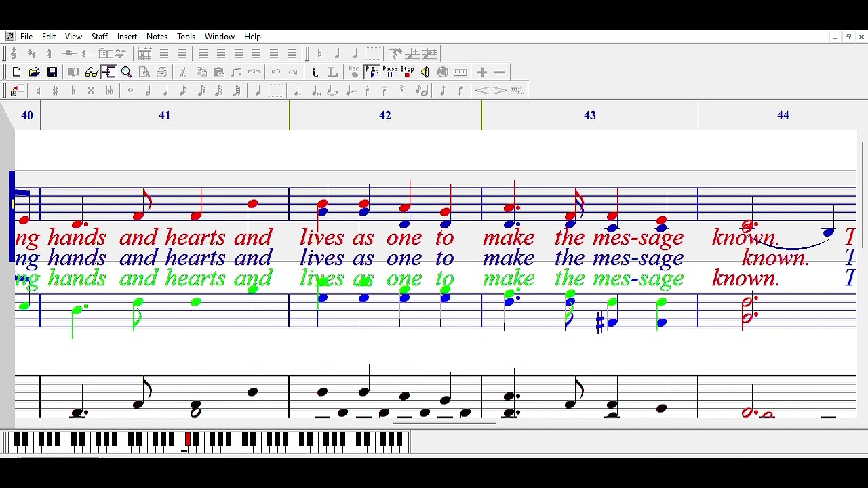Toggle double sharp accidental
The image size is (868, 488).
91,90
